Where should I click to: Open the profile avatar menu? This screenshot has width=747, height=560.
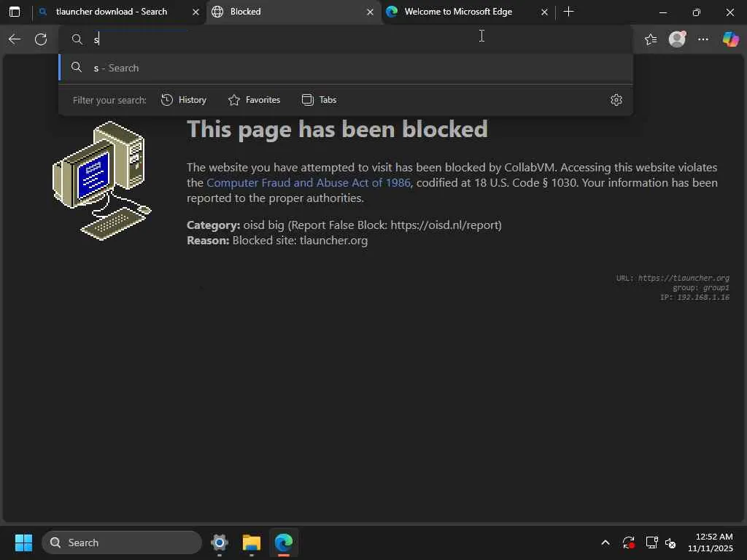[x=677, y=39]
